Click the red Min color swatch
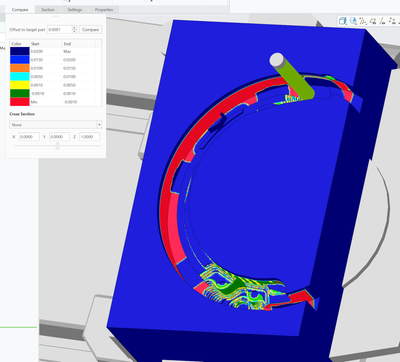The width and height of the screenshot is (400, 362). pyautogui.click(x=20, y=102)
